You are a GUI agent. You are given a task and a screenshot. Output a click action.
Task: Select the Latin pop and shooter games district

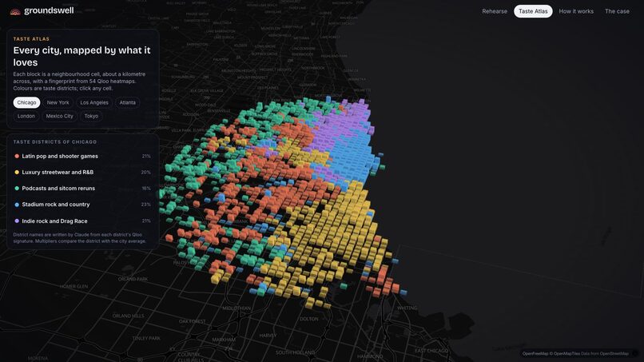82,156
